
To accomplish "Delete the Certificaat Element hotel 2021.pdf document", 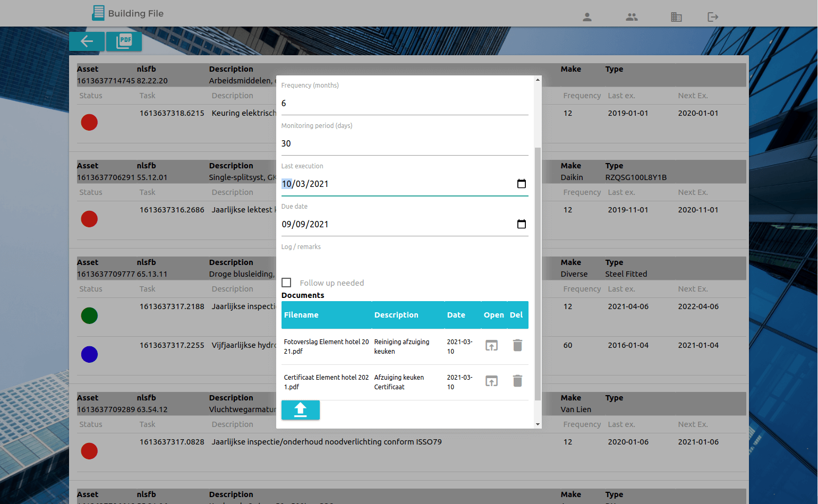I will [x=517, y=381].
